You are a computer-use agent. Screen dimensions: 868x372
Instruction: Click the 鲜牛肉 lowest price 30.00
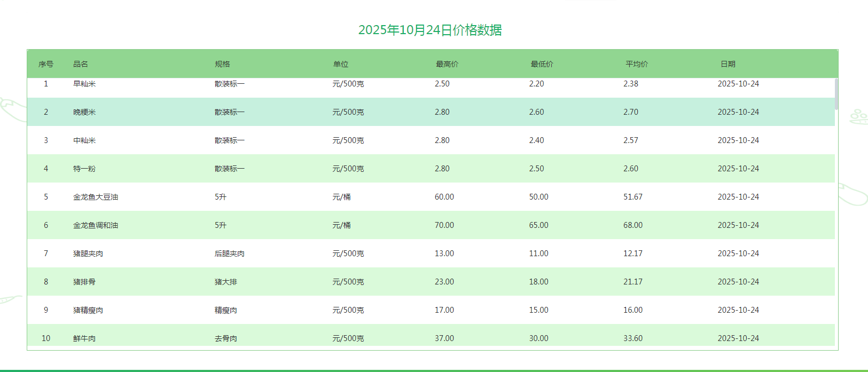538,338
